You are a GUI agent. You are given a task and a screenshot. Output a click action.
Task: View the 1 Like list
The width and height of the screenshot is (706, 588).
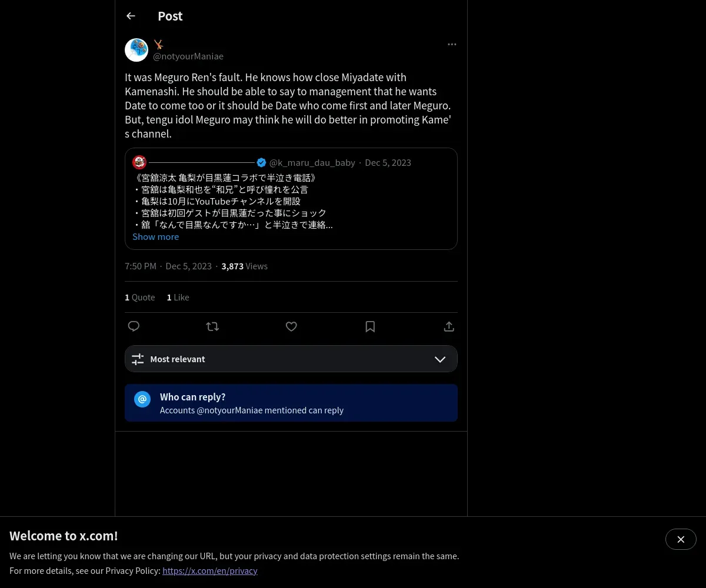(x=178, y=297)
